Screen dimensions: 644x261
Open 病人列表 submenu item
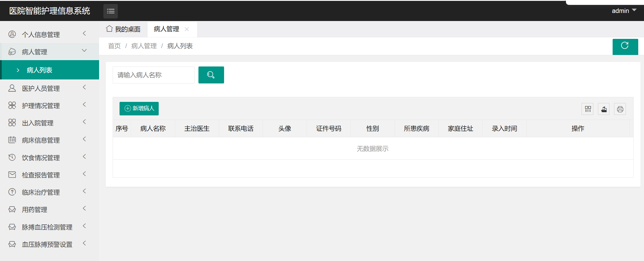click(x=50, y=70)
